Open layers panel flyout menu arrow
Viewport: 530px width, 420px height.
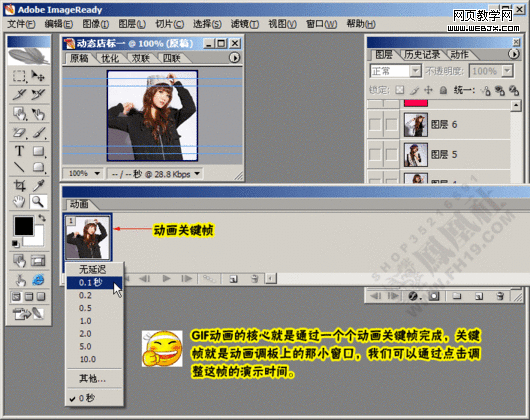pyautogui.click(x=513, y=54)
